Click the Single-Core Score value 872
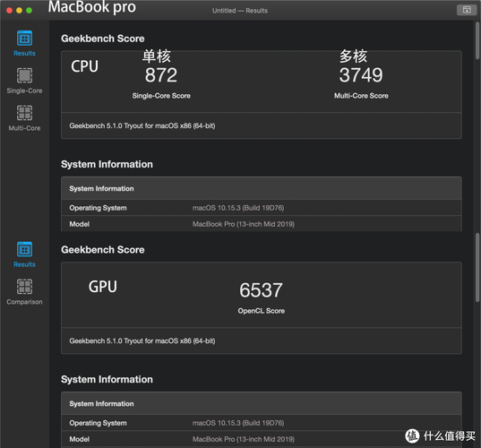 click(161, 75)
